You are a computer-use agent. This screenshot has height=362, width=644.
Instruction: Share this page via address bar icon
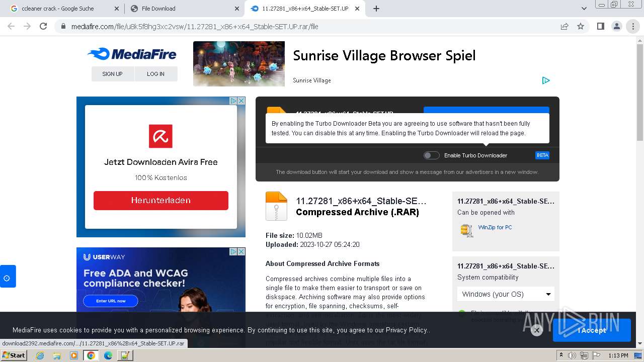point(565,26)
